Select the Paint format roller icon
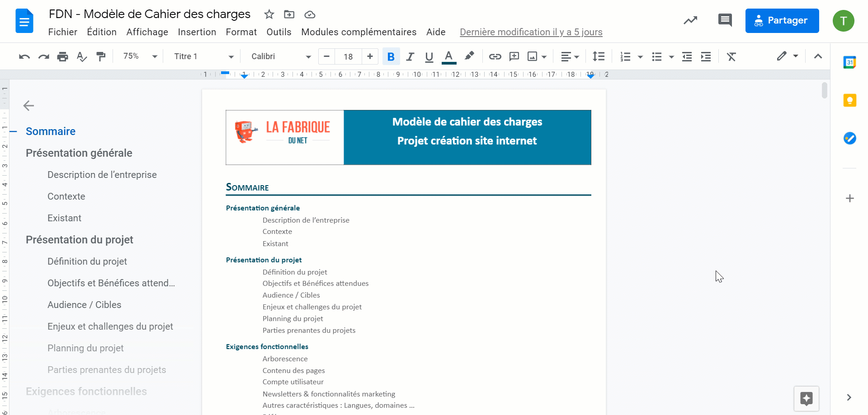868x415 pixels. pos(101,56)
